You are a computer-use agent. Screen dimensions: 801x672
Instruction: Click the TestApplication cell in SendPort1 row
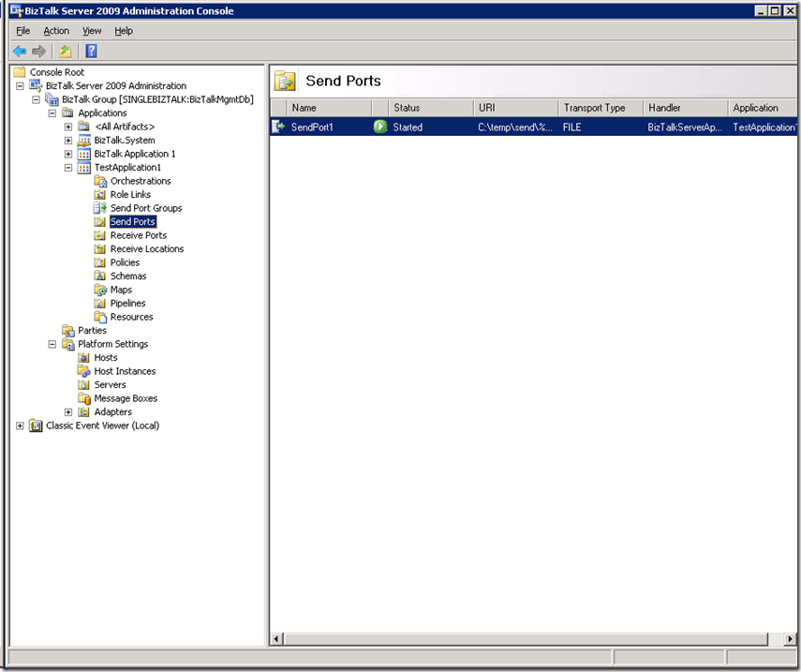(764, 127)
